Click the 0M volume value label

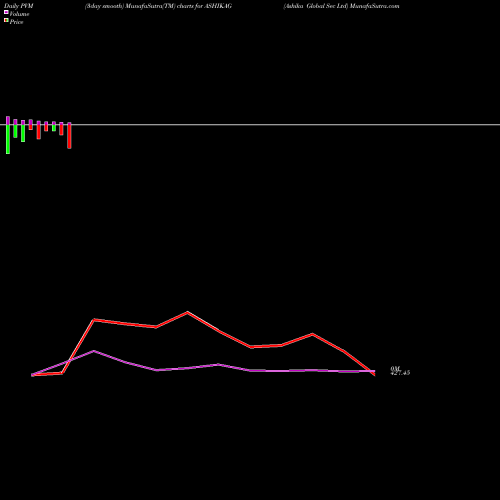pos(395,369)
